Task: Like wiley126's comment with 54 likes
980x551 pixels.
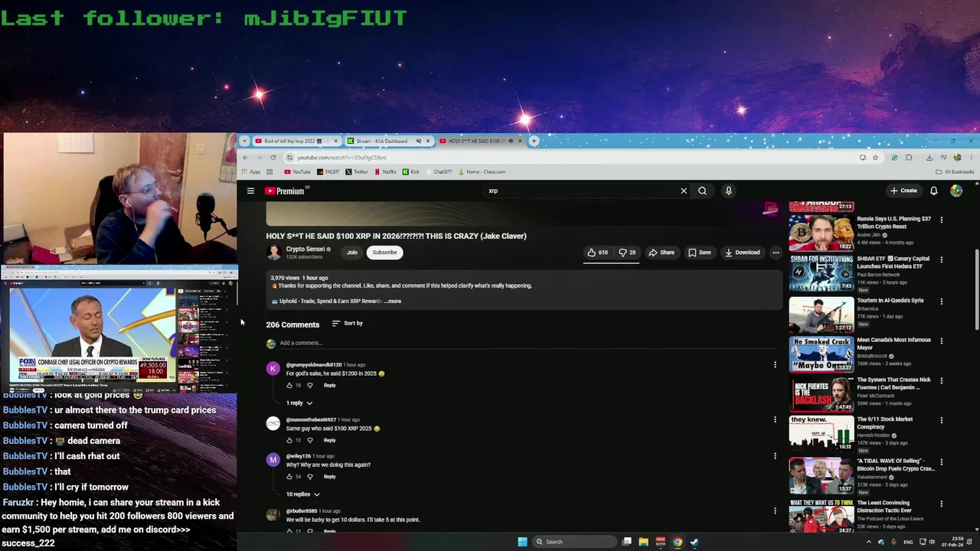Action: click(289, 477)
